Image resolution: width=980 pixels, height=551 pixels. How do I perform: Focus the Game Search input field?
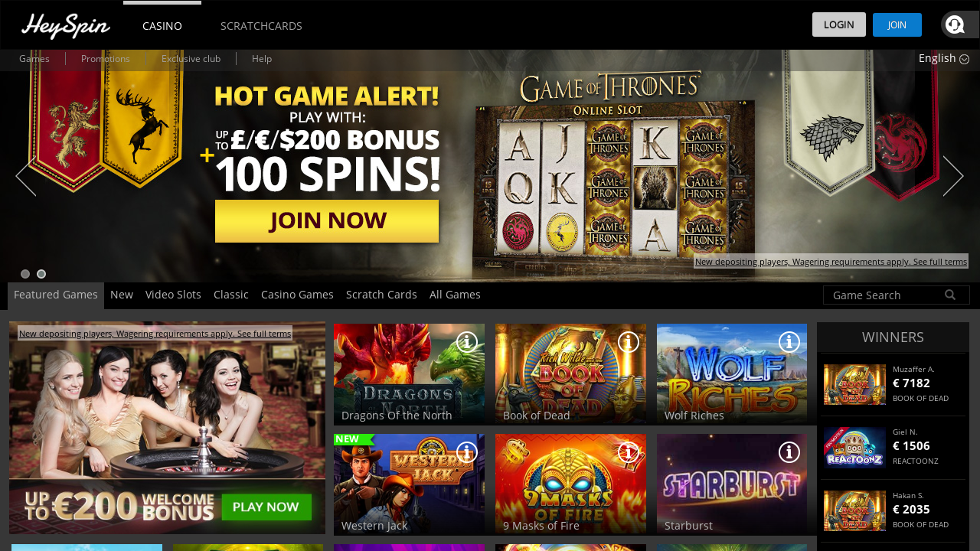887,295
